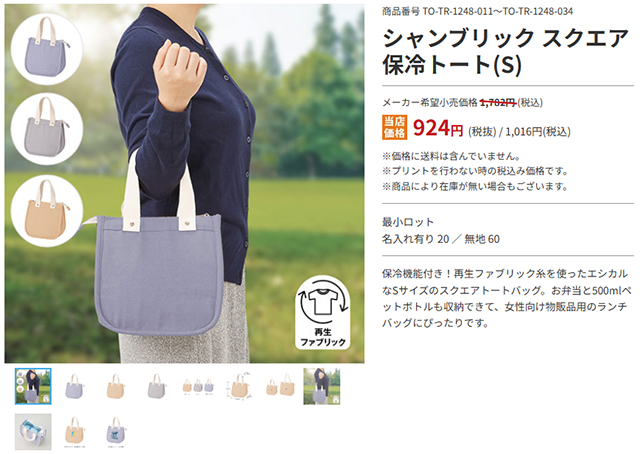Screen dimensions: 640x454
Task: Click the main model photo holding bag
Action: pyautogui.click(x=184, y=183)
